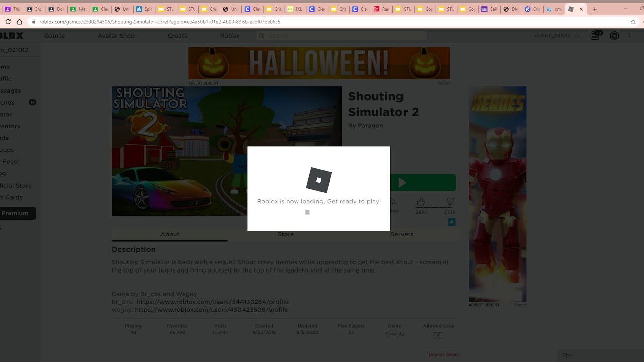Click the green Play button arrow
This screenshot has width=644, height=362.
(x=402, y=183)
